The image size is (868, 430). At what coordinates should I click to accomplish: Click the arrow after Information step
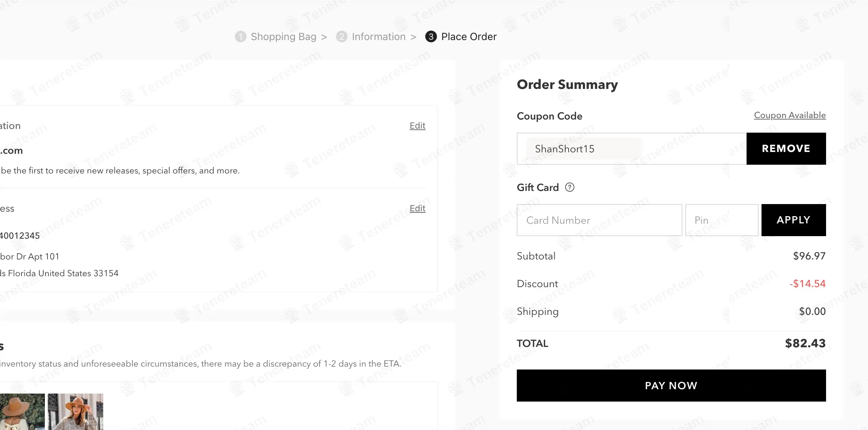[413, 37]
